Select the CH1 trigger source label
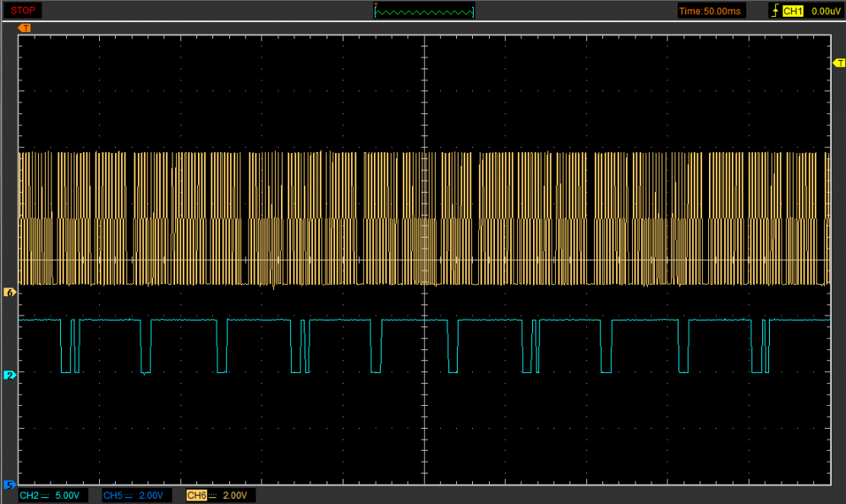This screenshot has height=504, width=846. click(x=792, y=11)
